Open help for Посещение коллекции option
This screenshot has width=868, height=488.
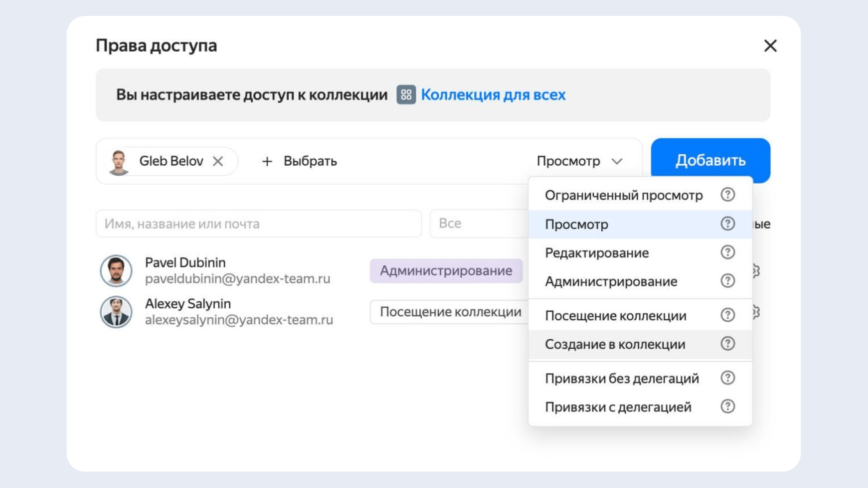point(727,315)
